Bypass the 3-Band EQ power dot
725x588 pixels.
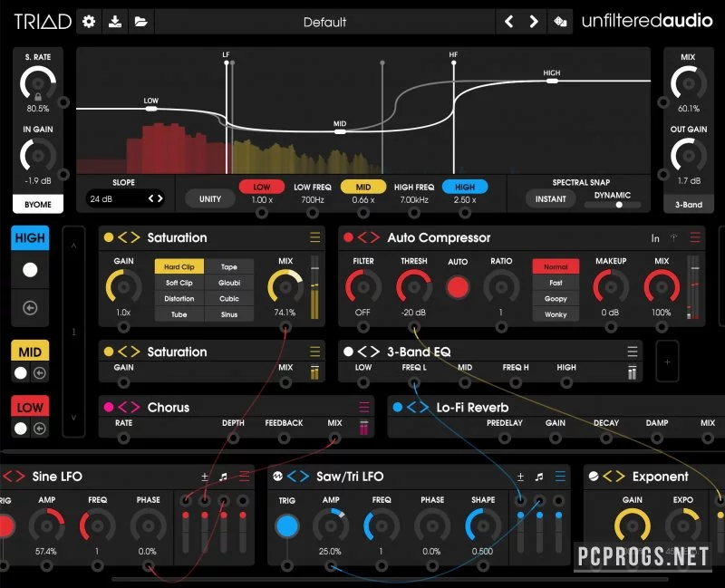(349, 352)
